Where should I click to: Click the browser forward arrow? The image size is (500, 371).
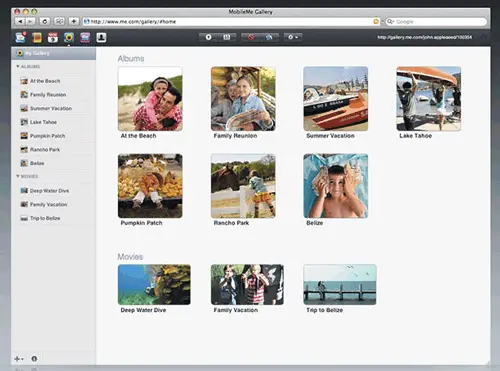tap(30, 22)
